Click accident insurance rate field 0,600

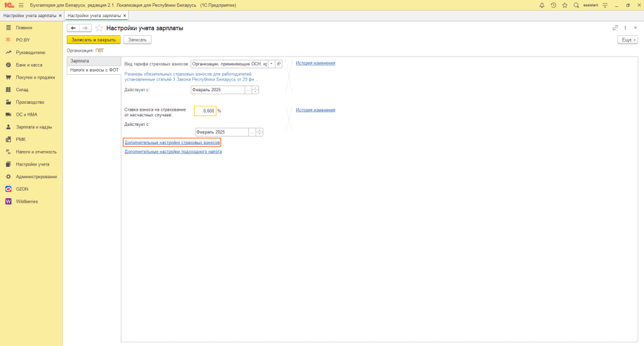coord(205,111)
